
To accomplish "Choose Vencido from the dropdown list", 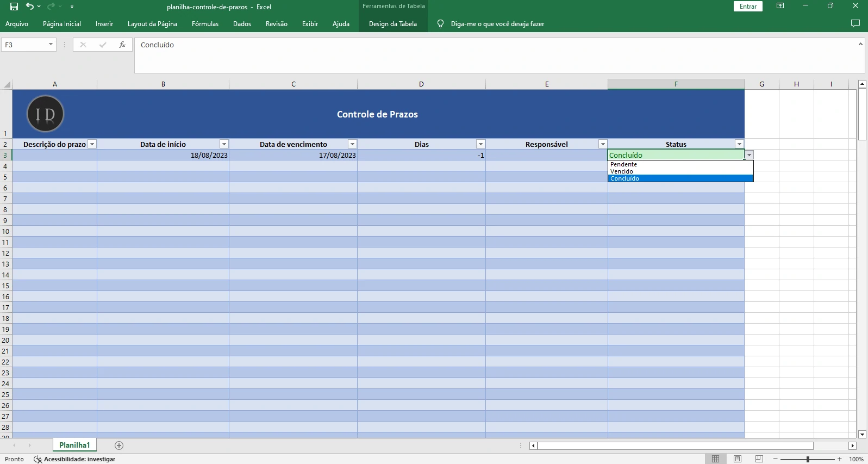I will (622, 171).
